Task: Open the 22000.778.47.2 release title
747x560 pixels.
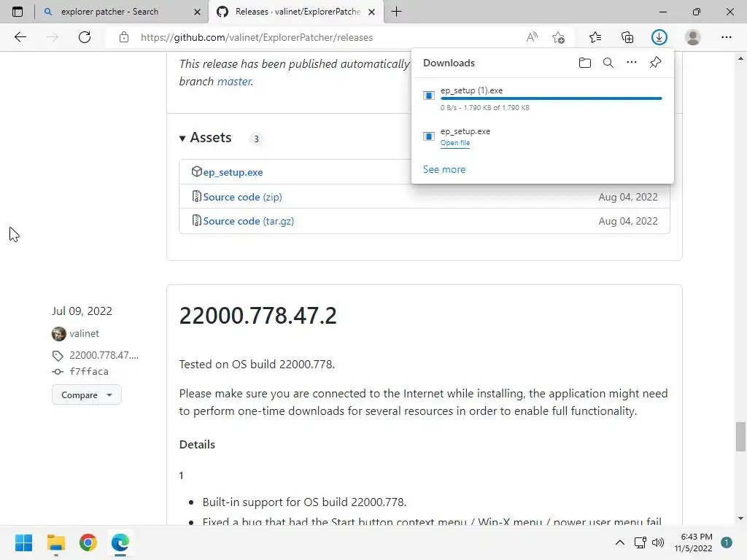Action: pos(258,316)
